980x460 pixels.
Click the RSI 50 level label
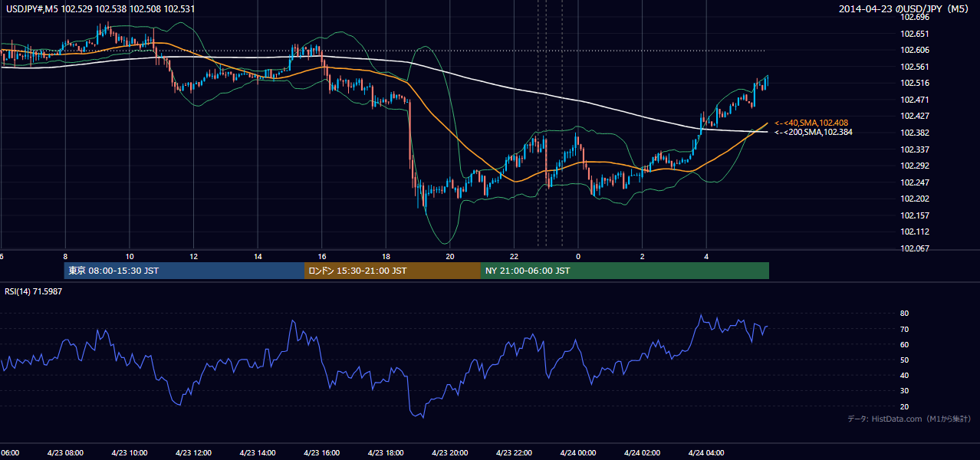click(904, 360)
